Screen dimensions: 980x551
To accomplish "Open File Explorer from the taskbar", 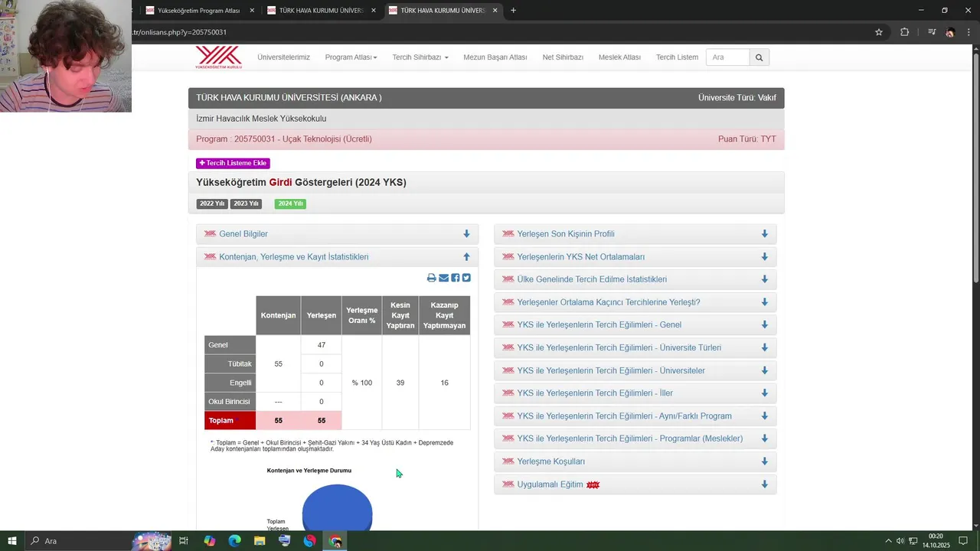I will [260, 541].
